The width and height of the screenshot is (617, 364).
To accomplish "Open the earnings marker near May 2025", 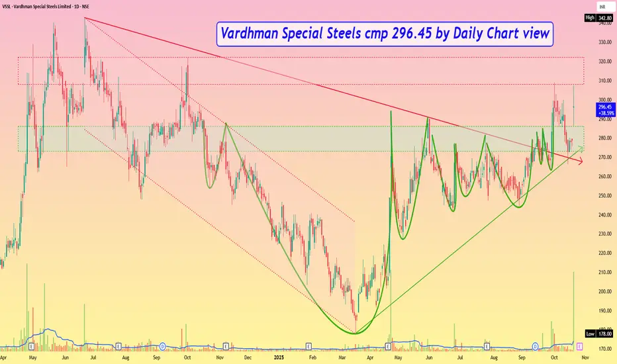I will [x=388, y=347].
